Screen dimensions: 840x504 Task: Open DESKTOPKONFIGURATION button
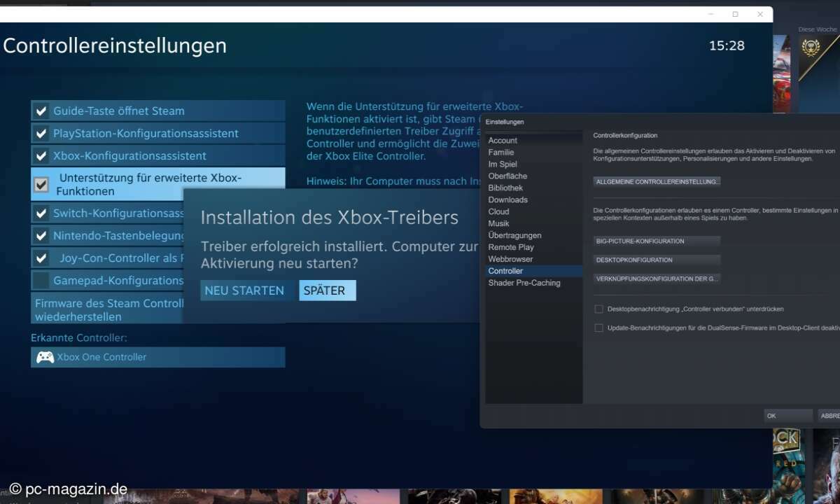[x=657, y=260]
